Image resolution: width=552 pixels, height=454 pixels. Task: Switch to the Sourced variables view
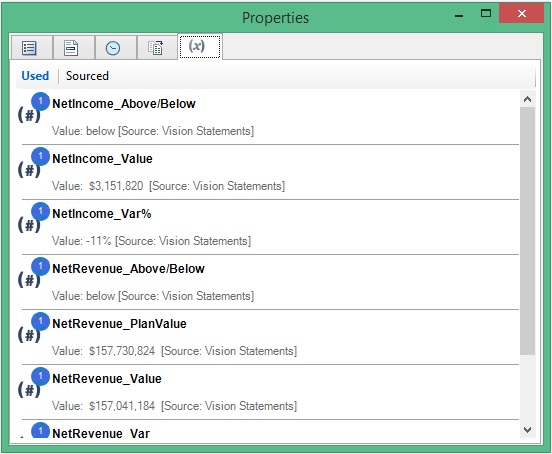pos(87,76)
